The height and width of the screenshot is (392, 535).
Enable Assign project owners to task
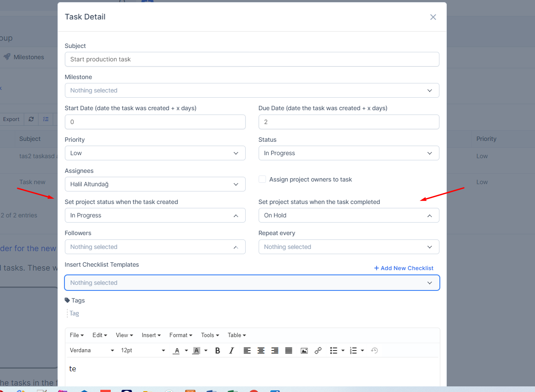pyautogui.click(x=262, y=179)
